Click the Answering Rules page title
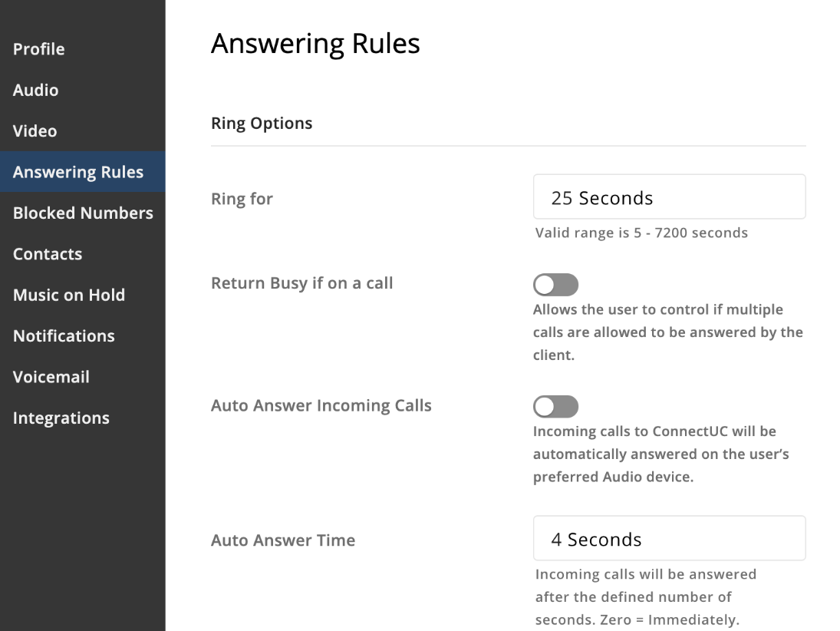The height and width of the screenshot is (631, 840). [315, 44]
